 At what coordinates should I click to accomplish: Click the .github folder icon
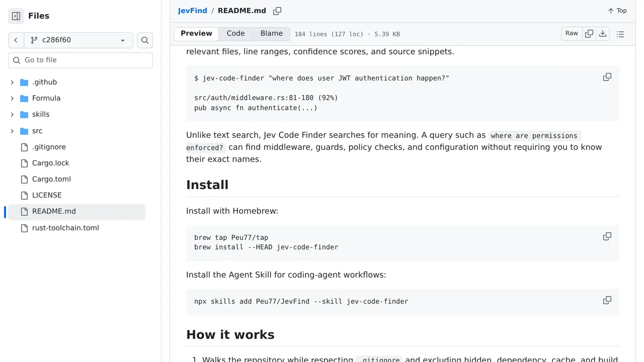point(24,82)
